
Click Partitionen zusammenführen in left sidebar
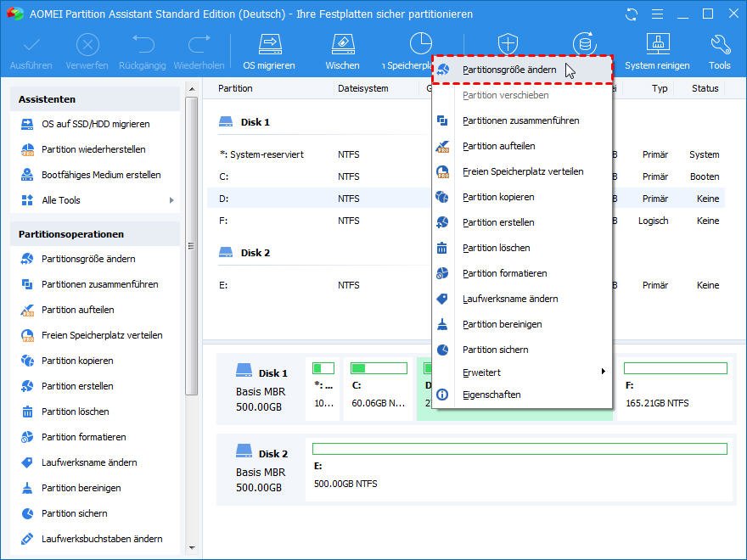click(95, 284)
